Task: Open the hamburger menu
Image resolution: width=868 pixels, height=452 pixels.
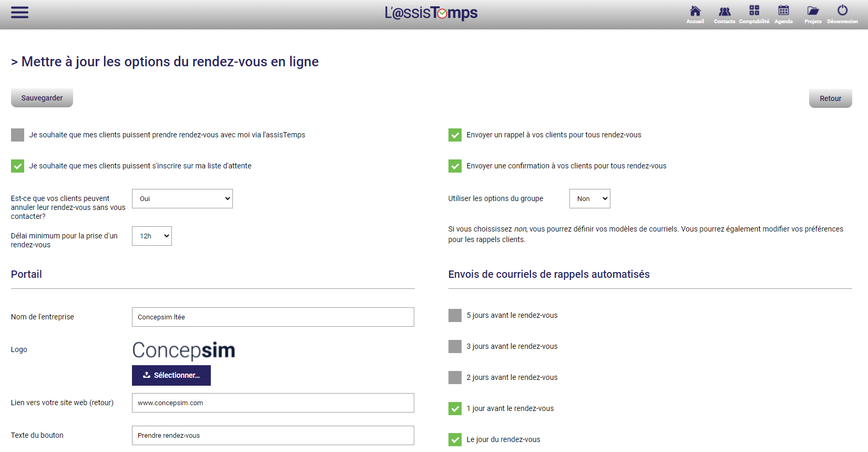Action: pos(19,13)
